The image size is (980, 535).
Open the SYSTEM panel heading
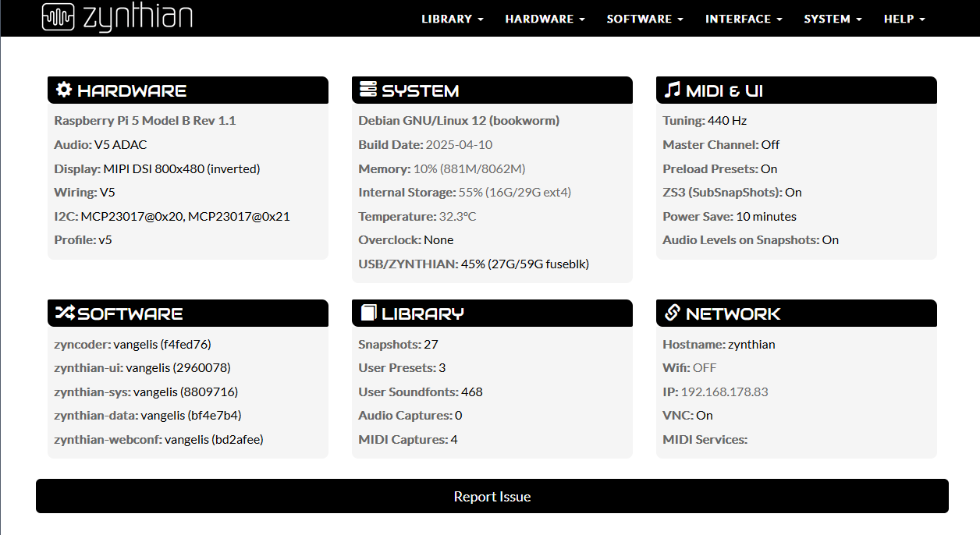tap(492, 90)
